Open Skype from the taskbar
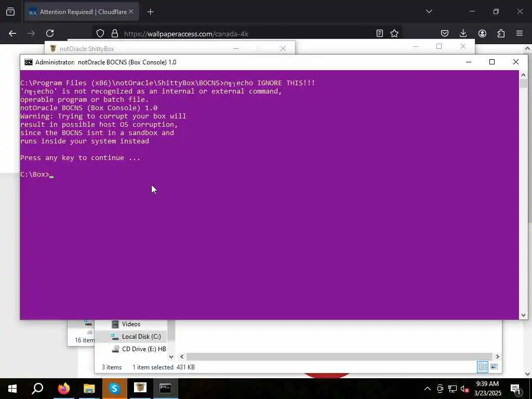This screenshot has height=399, width=532. pyautogui.click(x=114, y=389)
